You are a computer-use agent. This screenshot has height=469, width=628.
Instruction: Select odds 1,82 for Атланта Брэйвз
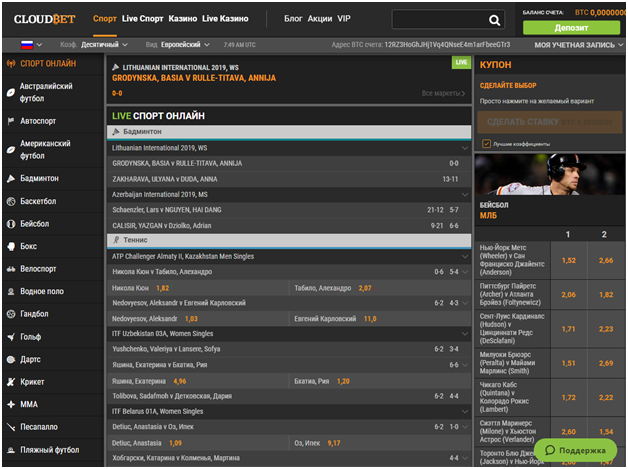[x=606, y=295]
